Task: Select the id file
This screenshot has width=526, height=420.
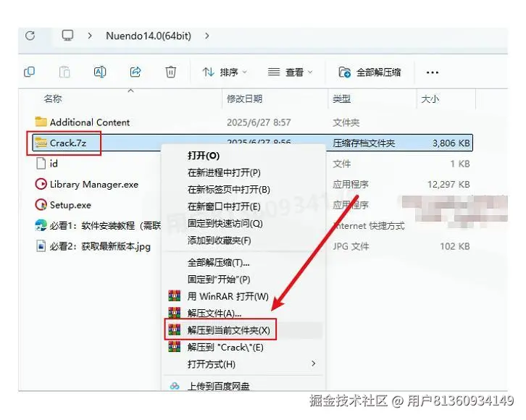Action: click(54, 164)
